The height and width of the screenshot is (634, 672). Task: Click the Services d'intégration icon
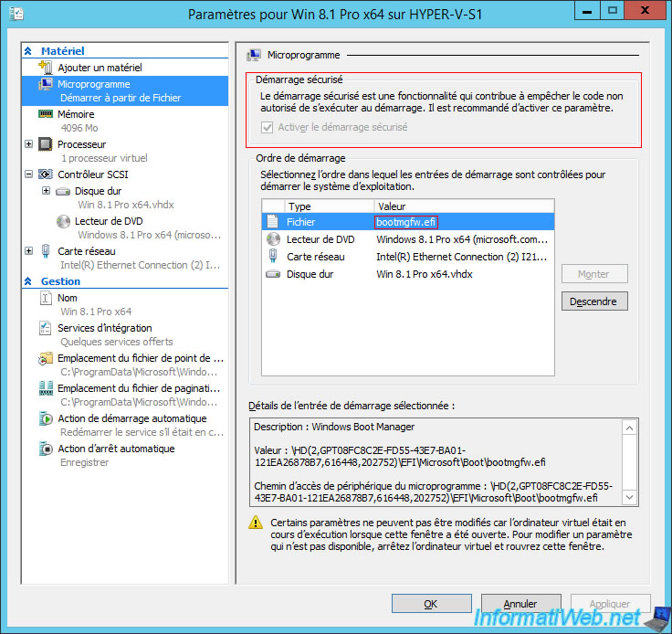[46, 328]
